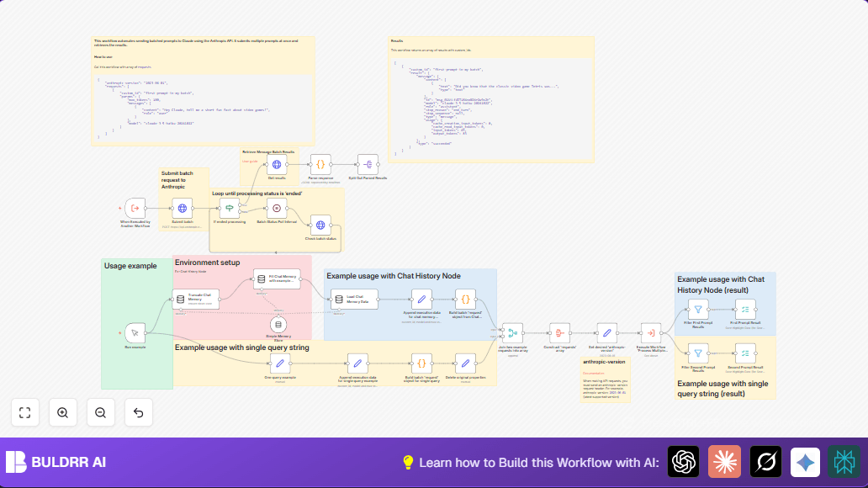This screenshot has height=488, width=868.
Task: Select the One query example node
Action: pyautogui.click(x=280, y=364)
